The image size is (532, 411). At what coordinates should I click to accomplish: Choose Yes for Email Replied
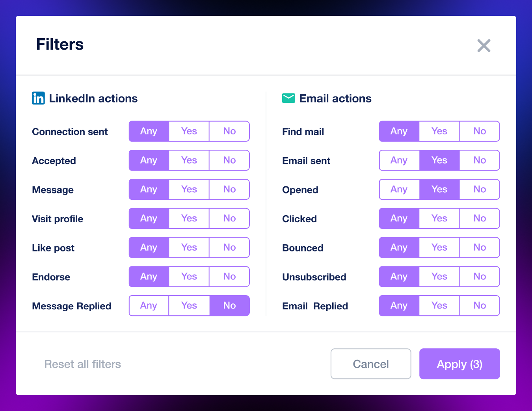click(439, 306)
